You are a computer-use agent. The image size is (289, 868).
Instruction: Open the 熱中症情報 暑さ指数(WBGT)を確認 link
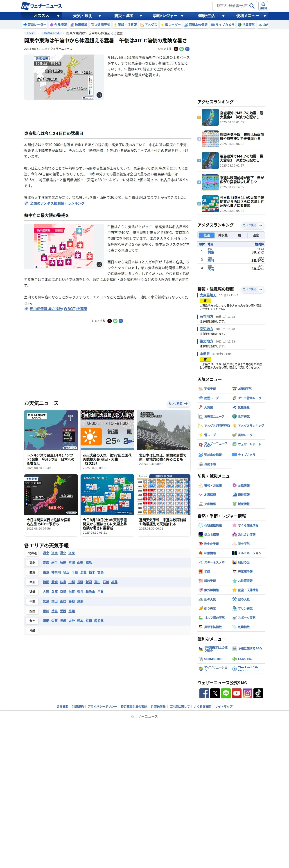(59, 309)
